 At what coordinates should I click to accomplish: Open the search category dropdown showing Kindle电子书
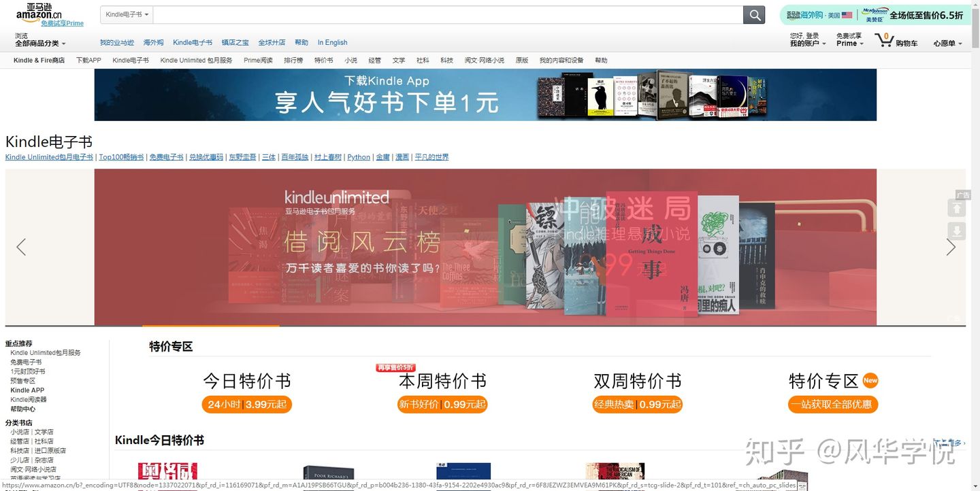(x=127, y=14)
